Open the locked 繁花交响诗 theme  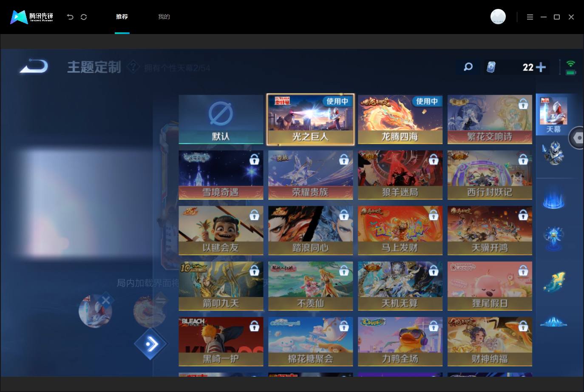[490, 119]
